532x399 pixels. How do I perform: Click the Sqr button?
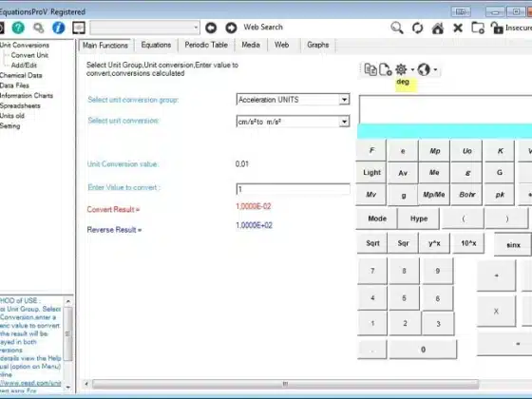tap(403, 243)
